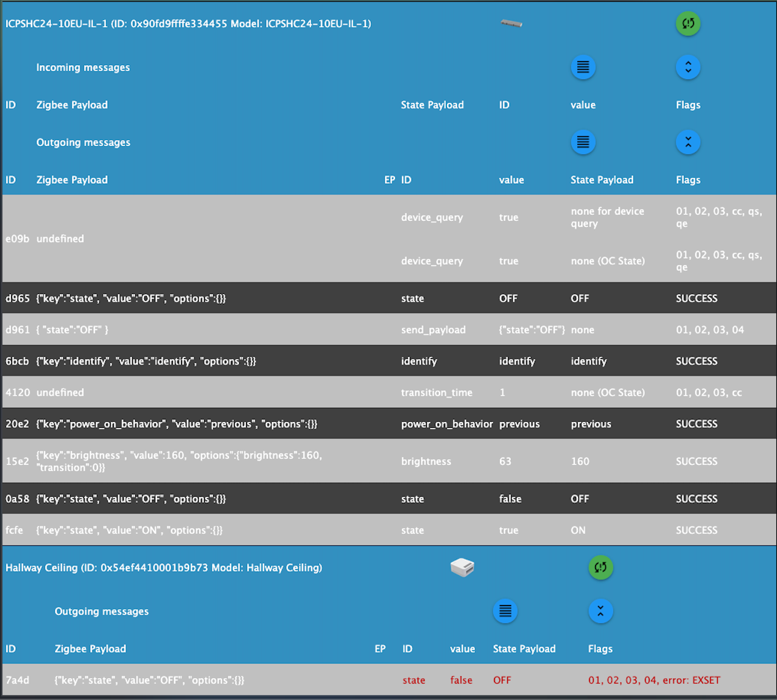Image resolution: width=777 pixels, height=700 pixels.
Task: Click the green refresh icon for Hallway Ceiling
Action: (600, 567)
